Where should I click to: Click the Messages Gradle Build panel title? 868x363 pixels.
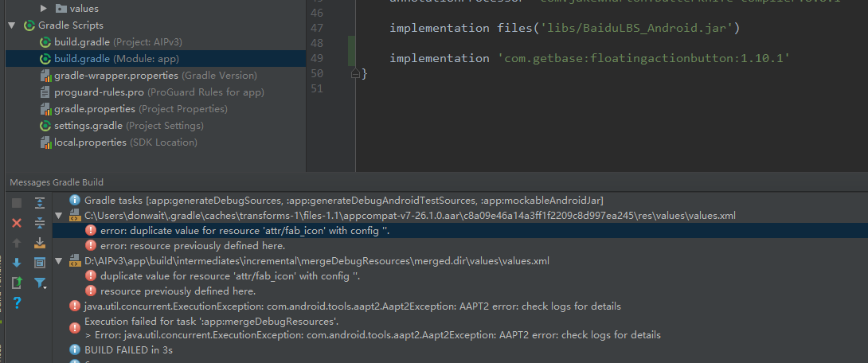57,182
